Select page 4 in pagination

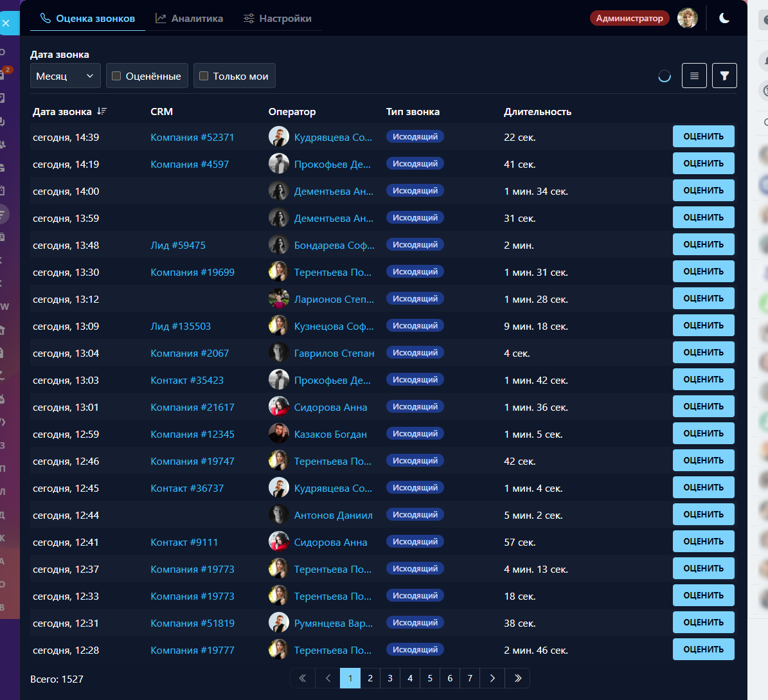(x=410, y=678)
